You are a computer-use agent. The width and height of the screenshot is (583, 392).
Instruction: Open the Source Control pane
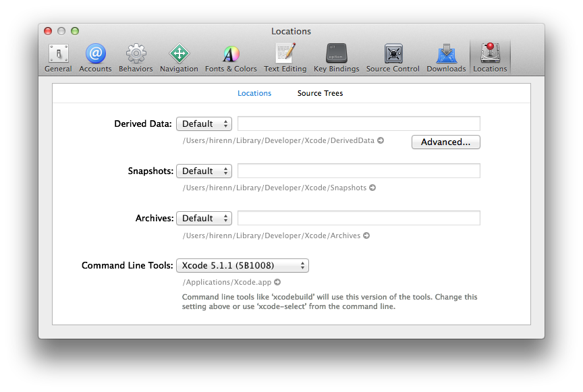[x=393, y=57]
